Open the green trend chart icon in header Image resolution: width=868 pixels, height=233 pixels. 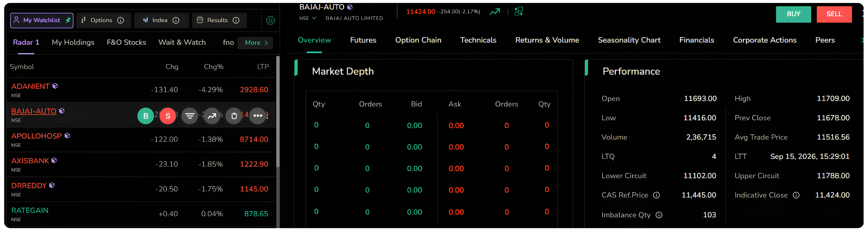click(x=495, y=12)
